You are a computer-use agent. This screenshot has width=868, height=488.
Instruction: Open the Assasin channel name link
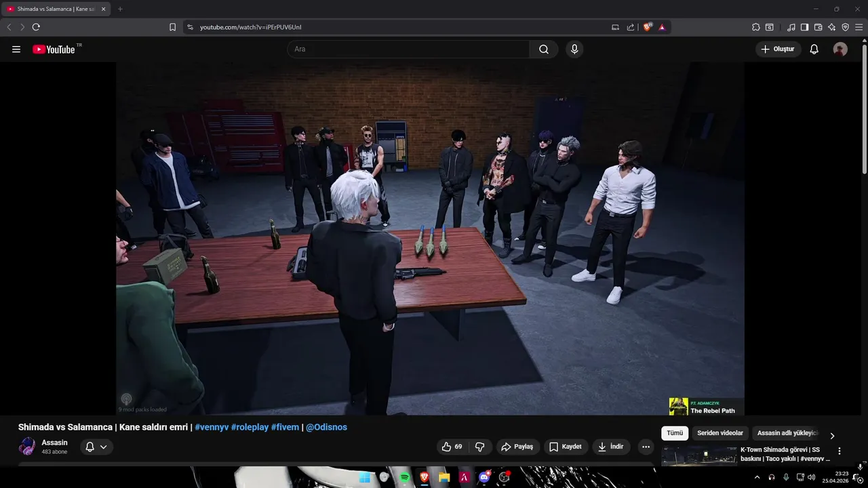(x=55, y=443)
